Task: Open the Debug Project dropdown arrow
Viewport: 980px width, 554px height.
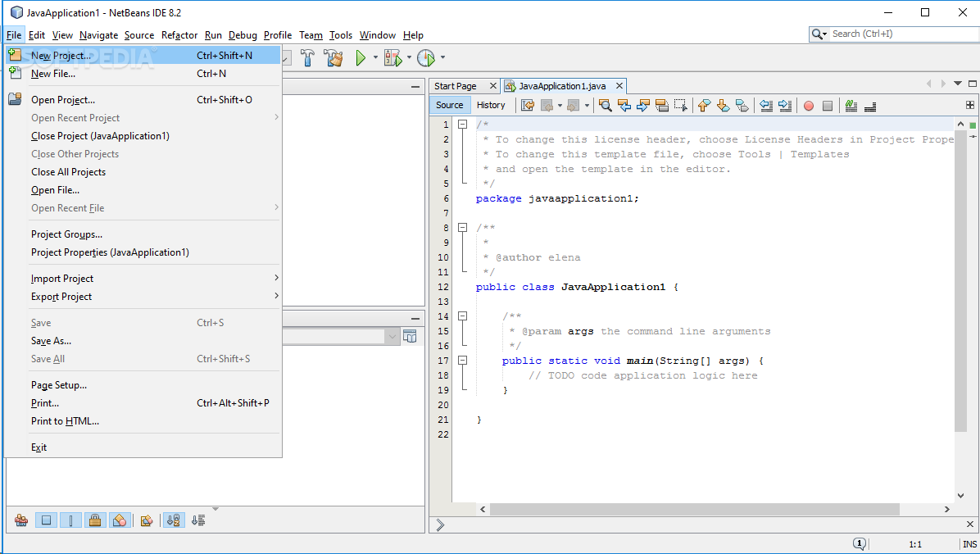Action: (410, 57)
